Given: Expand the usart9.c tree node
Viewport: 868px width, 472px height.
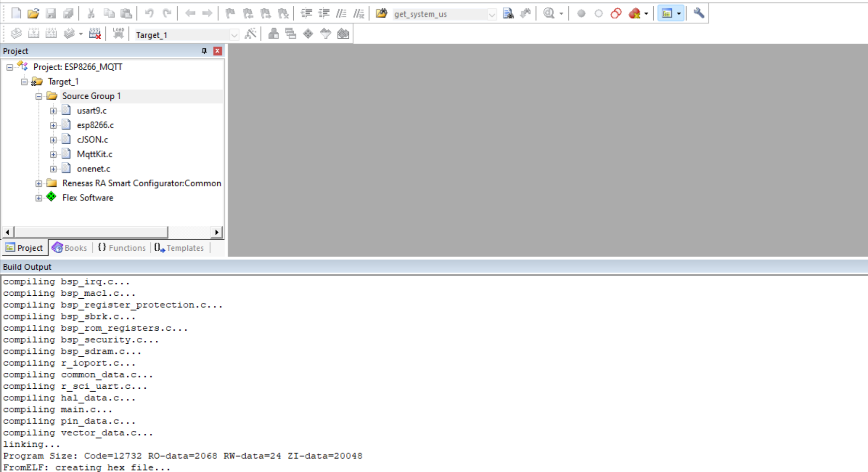Looking at the screenshot, I should click(53, 111).
